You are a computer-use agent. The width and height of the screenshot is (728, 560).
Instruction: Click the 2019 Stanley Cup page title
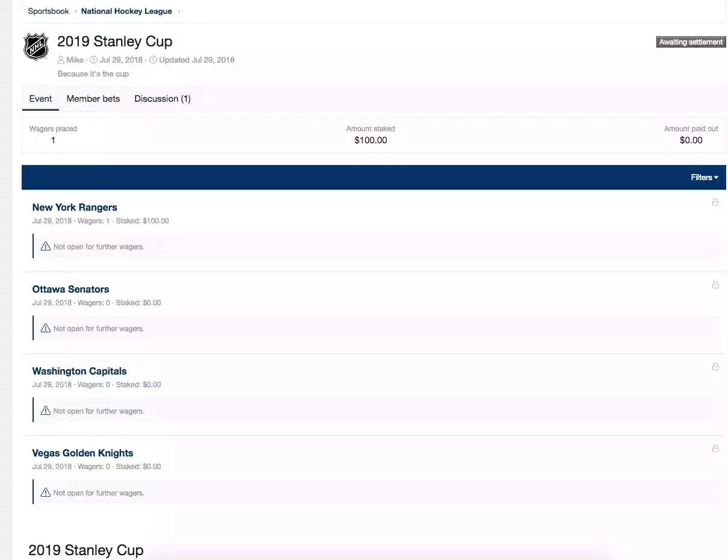tap(115, 42)
